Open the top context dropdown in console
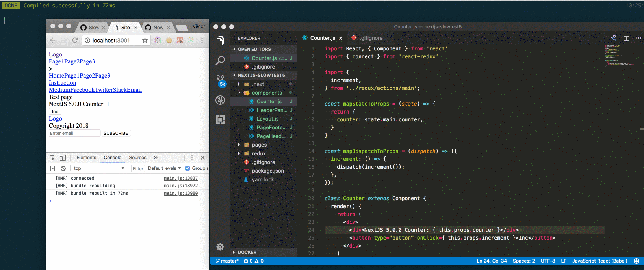Screen dimensions: 644x270 click(99, 168)
